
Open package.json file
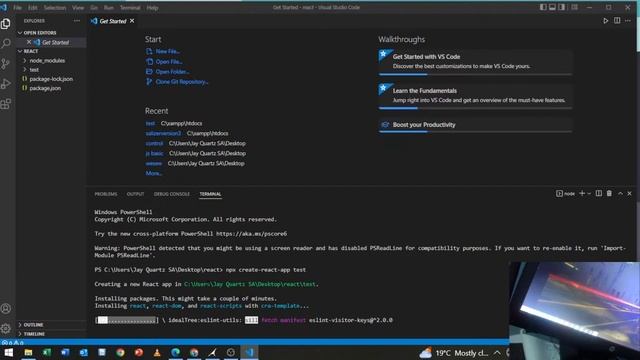click(45, 88)
